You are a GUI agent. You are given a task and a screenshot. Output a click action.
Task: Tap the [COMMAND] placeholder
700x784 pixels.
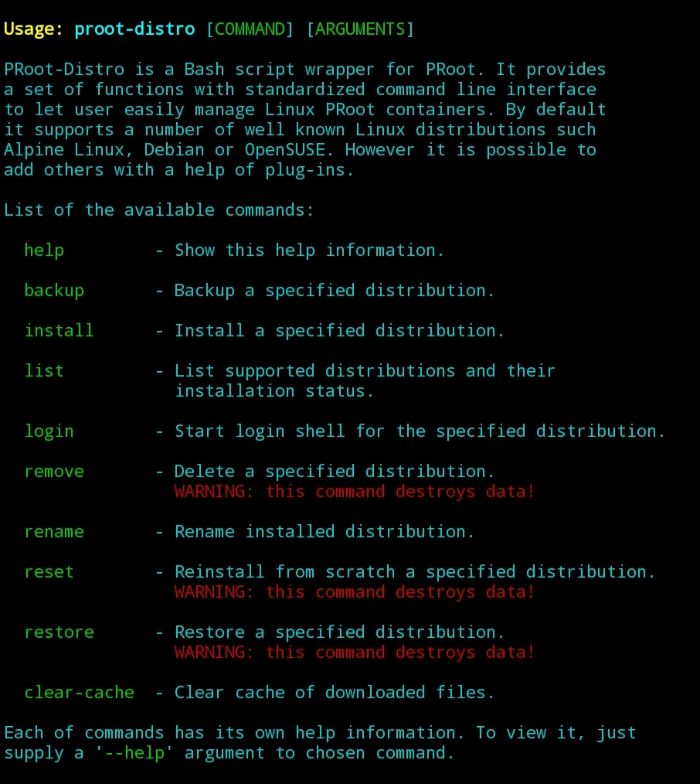[x=250, y=29]
